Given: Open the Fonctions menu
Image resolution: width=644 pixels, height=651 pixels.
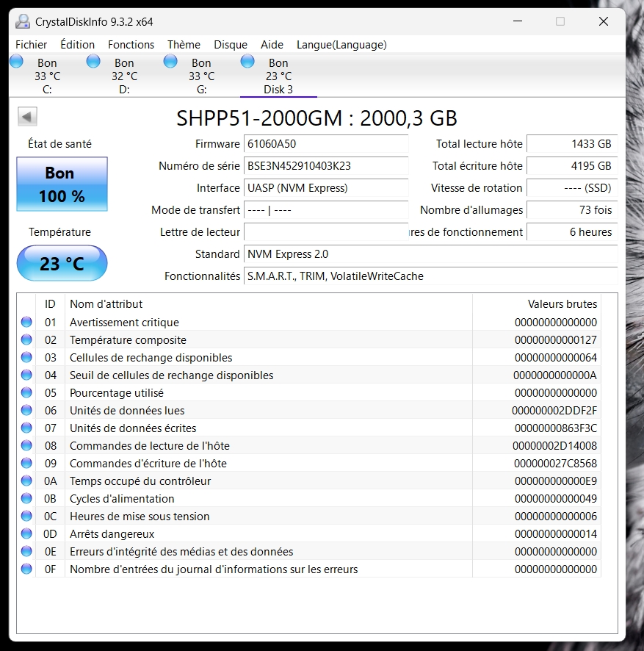Looking at the screenshot, I should pyautogui.click(x=131, y=44).
